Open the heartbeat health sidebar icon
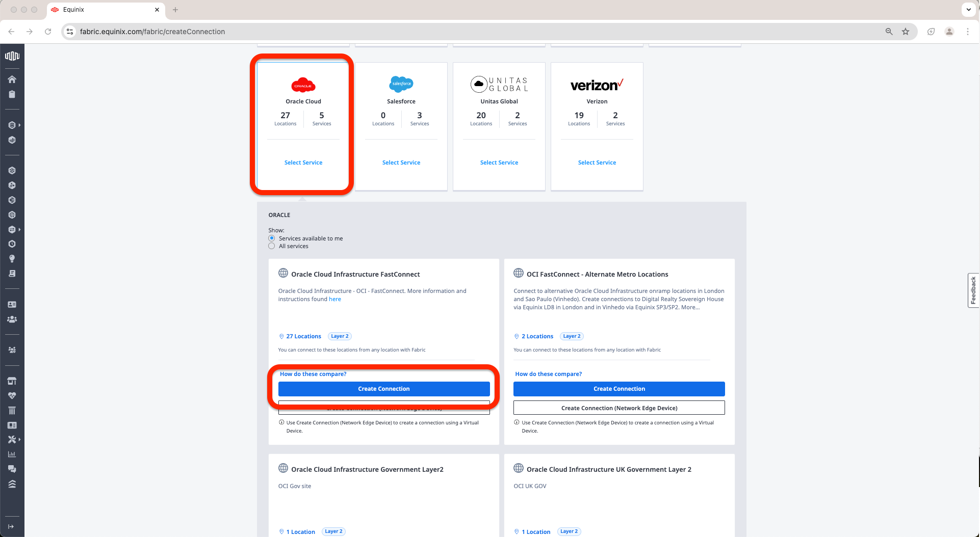This screenshot has height=537, width=980. tap(12, 396)
